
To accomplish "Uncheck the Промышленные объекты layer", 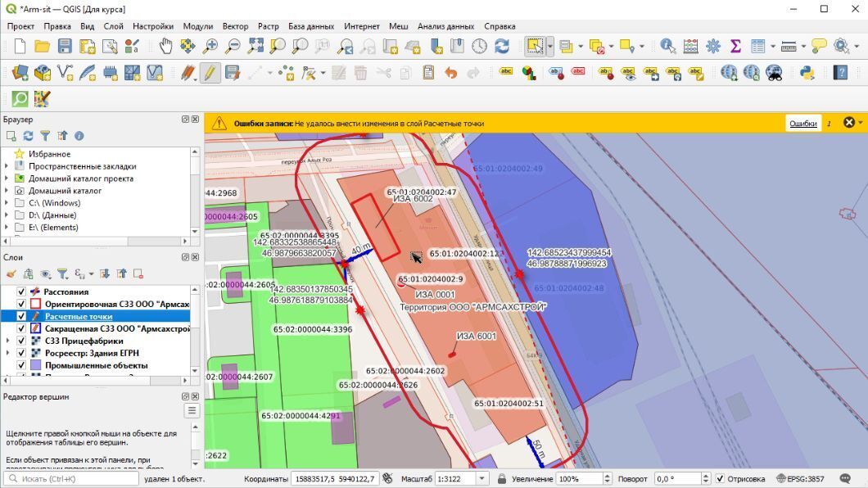I will [22, 365].
